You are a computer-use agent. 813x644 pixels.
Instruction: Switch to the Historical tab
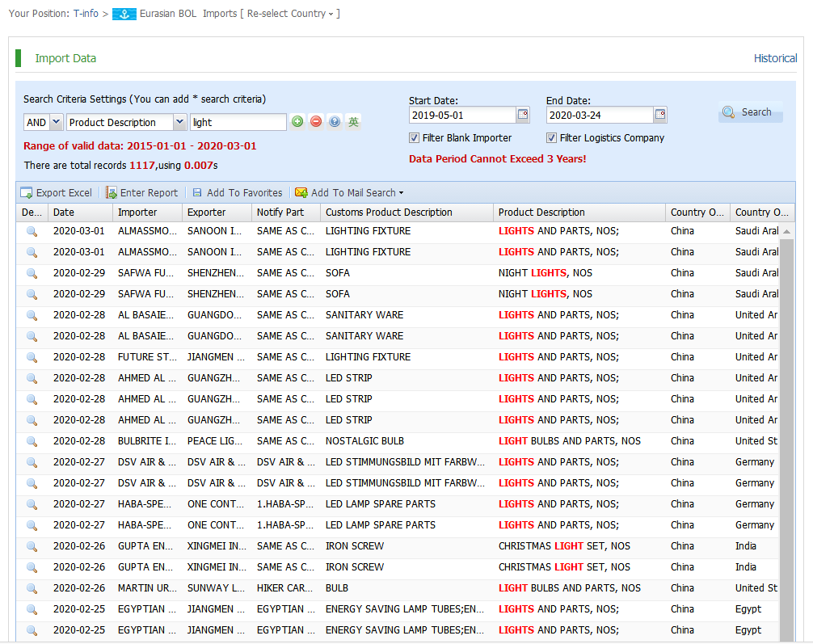tap(775, 58)
